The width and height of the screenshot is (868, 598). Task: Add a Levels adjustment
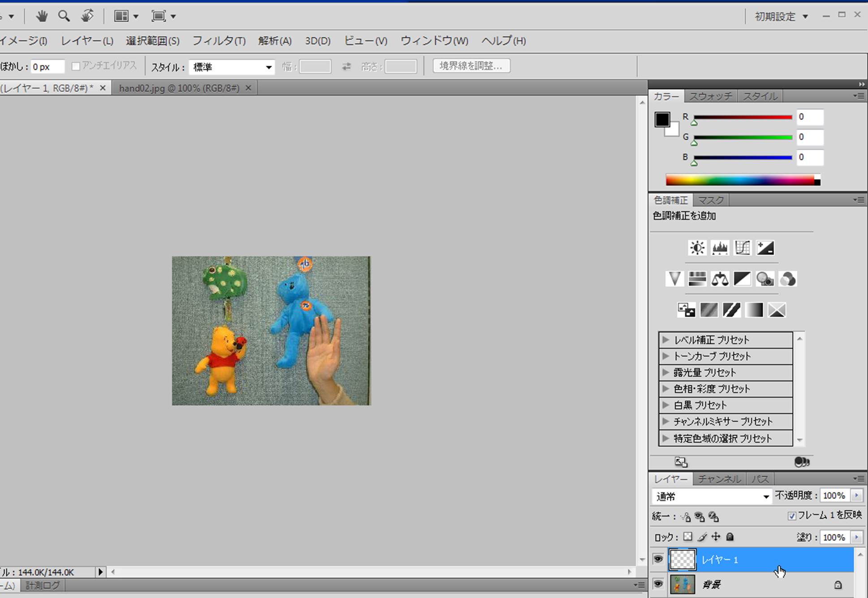click(x=720, y=248)
